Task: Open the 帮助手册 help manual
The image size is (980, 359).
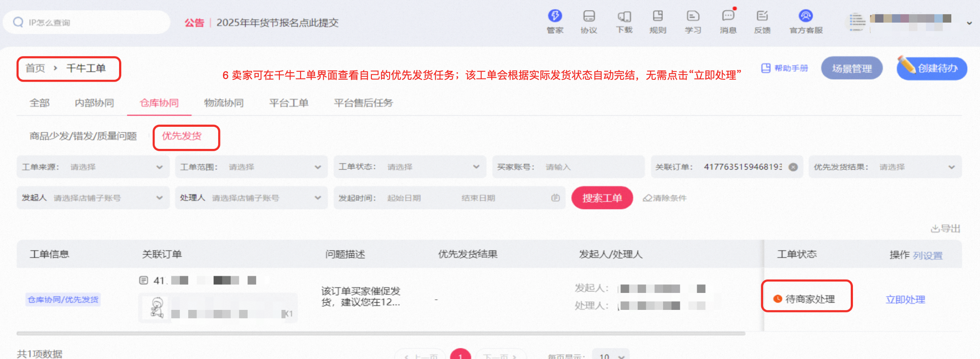Action: (x=785, y=68)
